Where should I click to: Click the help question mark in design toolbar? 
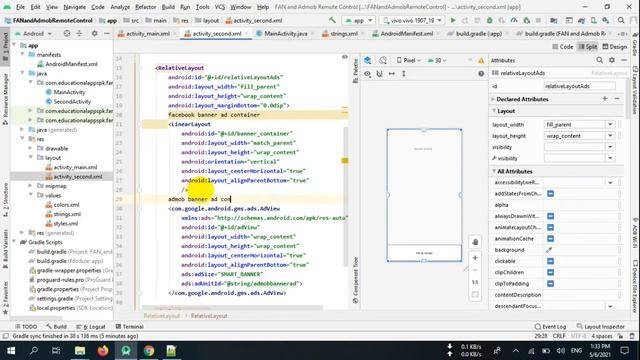[481, 74]
